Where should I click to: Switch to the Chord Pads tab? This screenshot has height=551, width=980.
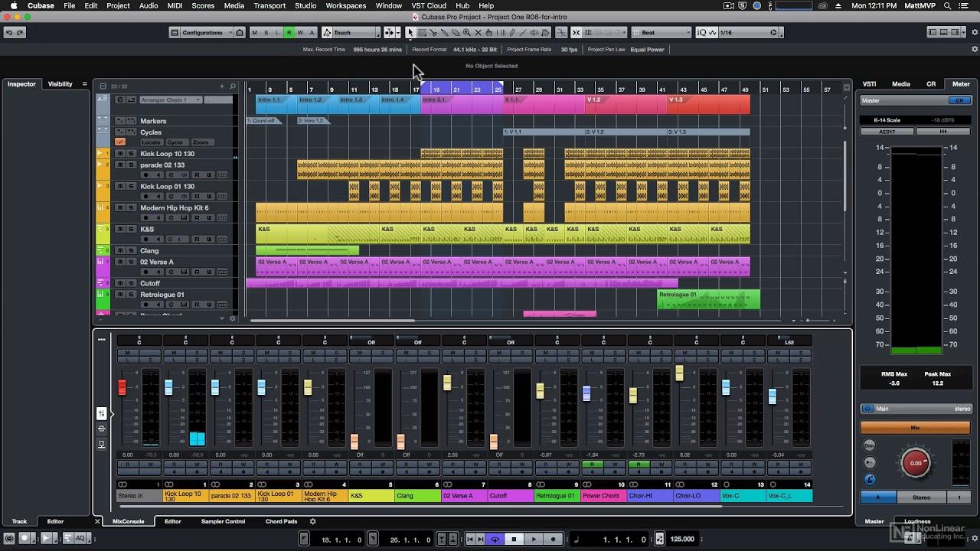point(281,522)
